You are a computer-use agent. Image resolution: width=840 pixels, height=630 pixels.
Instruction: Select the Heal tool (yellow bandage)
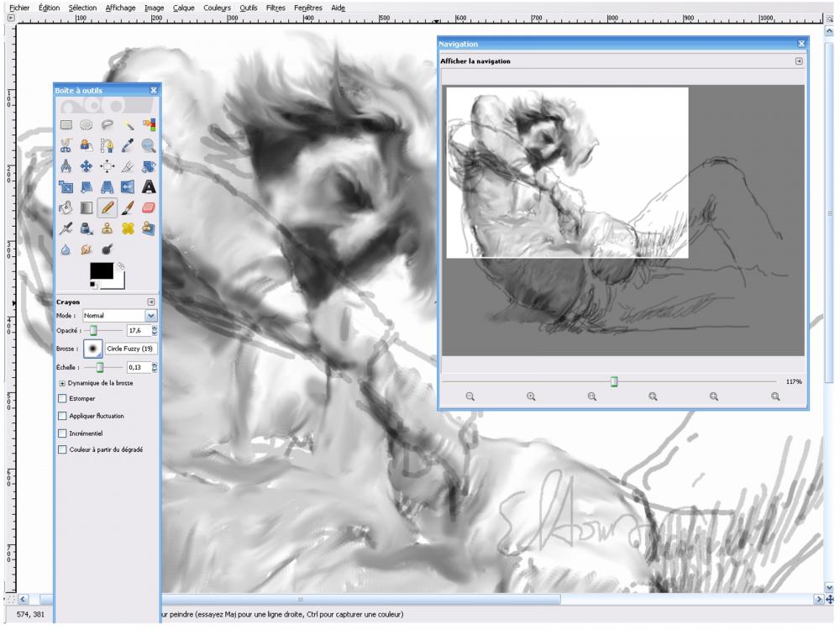tap(128, 228)
